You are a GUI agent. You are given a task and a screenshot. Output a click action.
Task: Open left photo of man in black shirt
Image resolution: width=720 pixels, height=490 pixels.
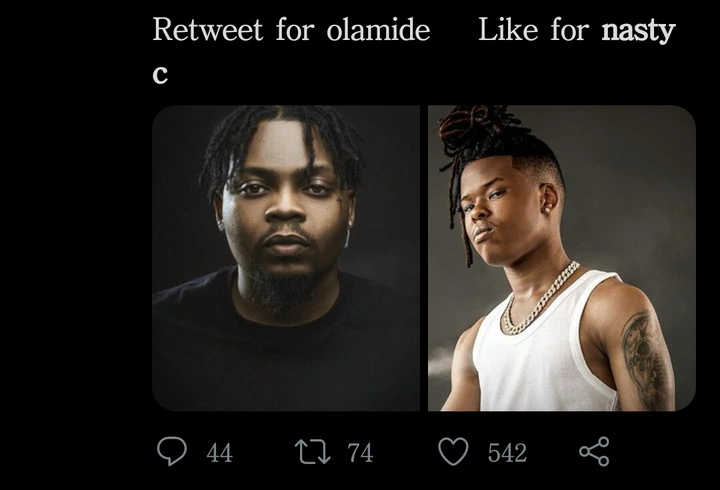[286, 258]
